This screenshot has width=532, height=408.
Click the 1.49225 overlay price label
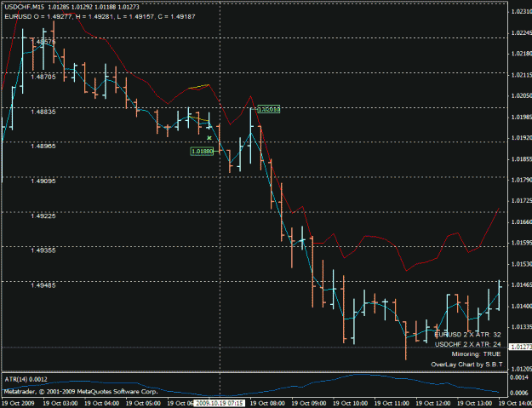click(43, 215)
